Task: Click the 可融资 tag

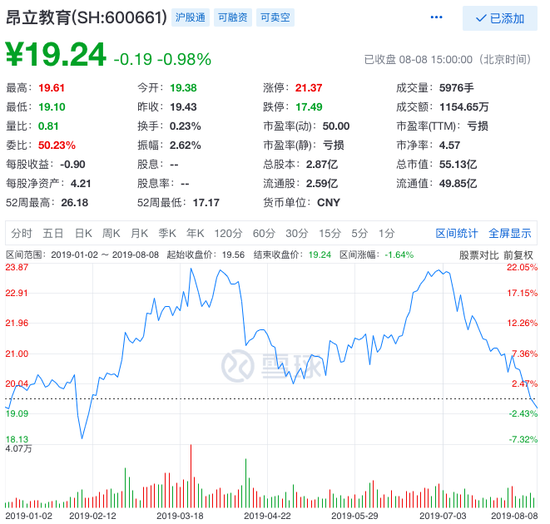Action: click(x=233, y=17)
